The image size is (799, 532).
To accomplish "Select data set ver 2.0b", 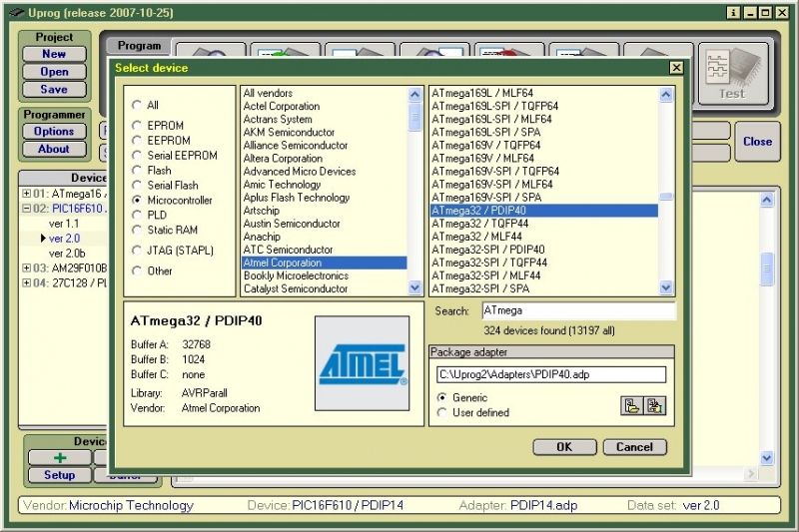I will coord(67,253).
